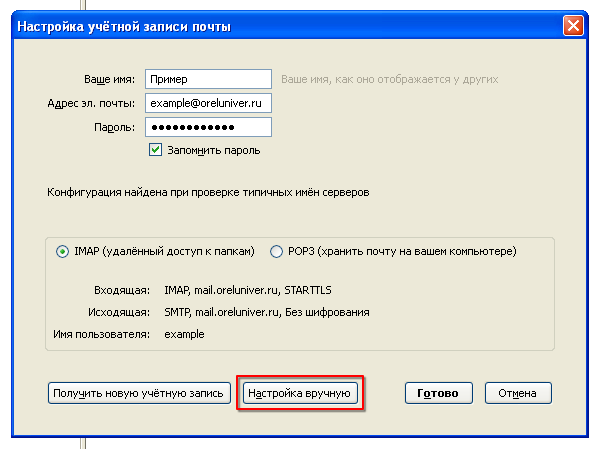This screenshot has height=449, width=604.
Task: Select the IMAP remote folder access option
Action: coord(63,251)
